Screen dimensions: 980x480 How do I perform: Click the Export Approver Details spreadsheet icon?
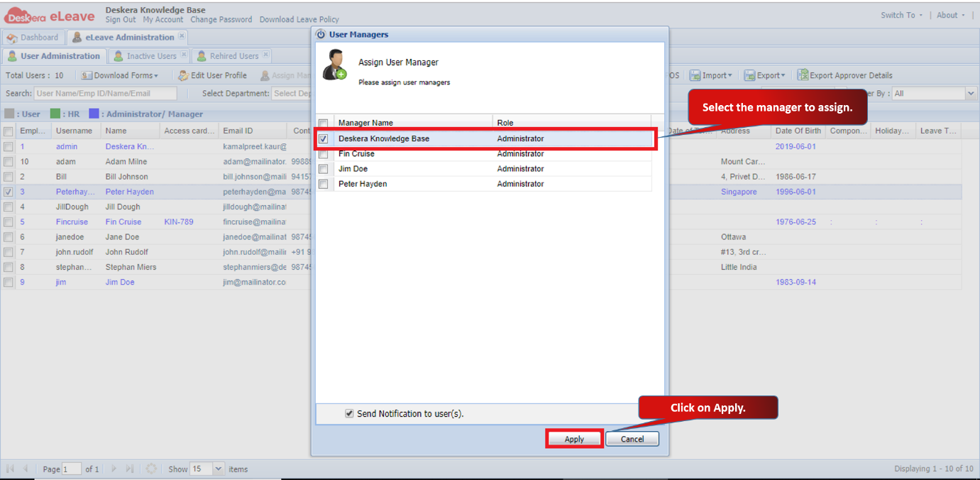click(x=803, y=75)
